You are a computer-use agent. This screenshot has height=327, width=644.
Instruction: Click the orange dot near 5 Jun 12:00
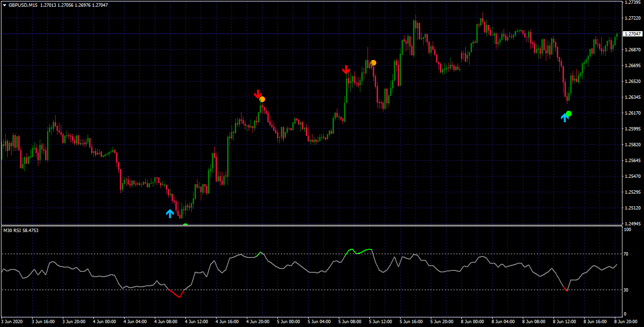click(x=373, y=63)
